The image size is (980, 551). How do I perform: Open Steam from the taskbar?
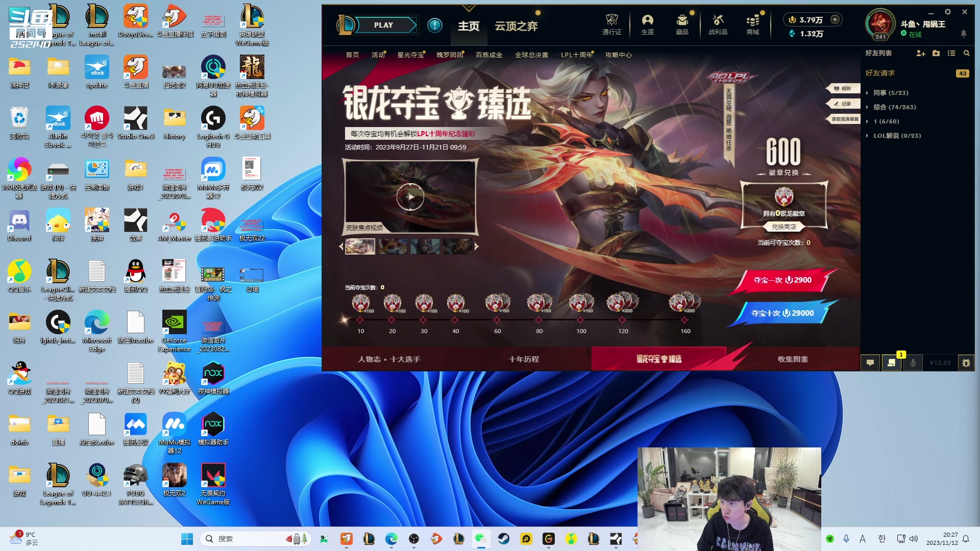pos(504,539)
